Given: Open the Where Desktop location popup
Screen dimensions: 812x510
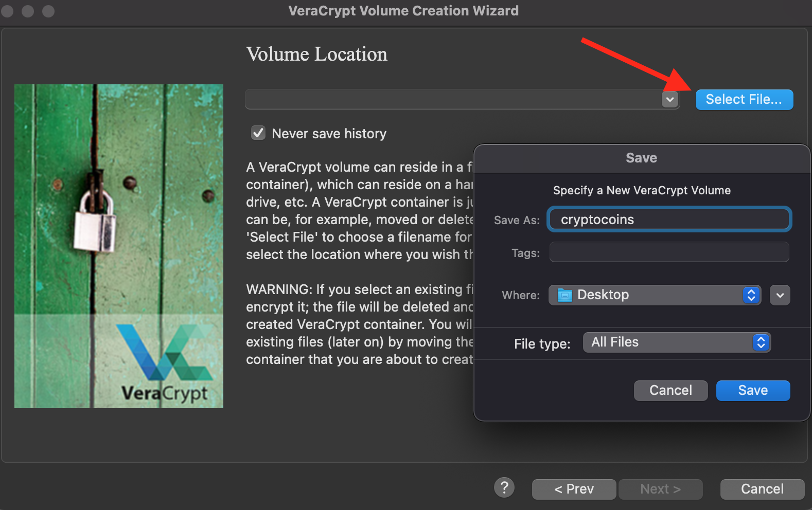Looking at the screenshot, I should [x=655, y=295].
